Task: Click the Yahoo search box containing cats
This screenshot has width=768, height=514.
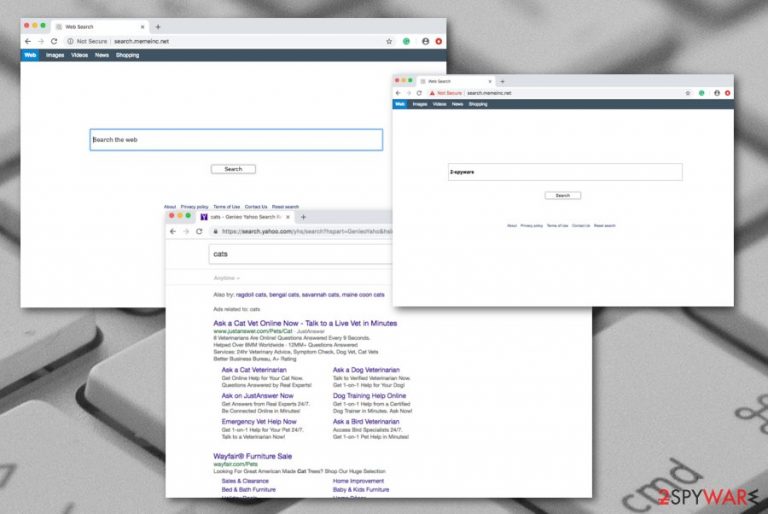Action: (x=300, y=254)
